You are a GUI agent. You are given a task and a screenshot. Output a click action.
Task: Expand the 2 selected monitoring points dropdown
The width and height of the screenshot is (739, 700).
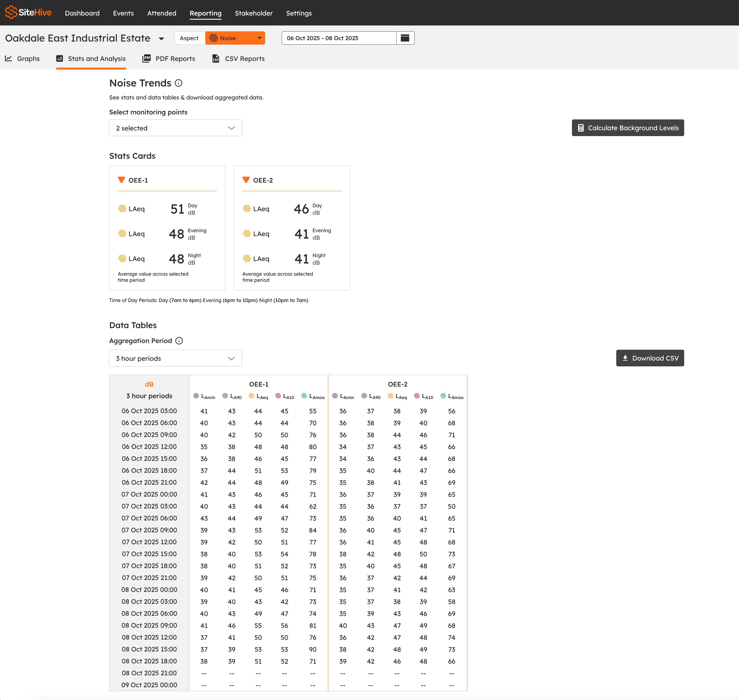[175, 128]
